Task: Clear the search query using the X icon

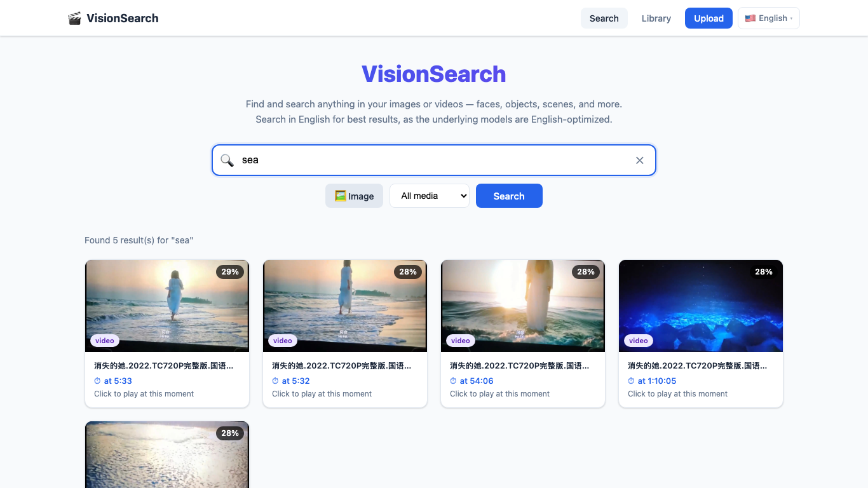Action: 640,160
